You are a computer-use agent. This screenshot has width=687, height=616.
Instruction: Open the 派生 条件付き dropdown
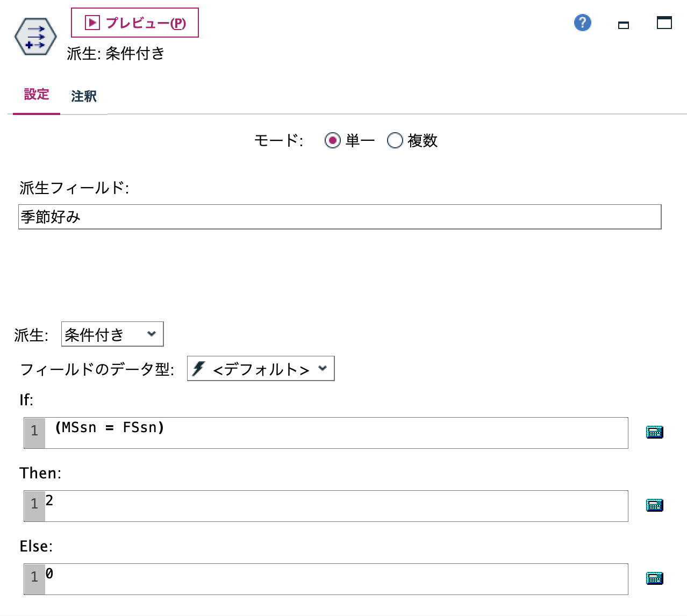[x=112, y=334]
